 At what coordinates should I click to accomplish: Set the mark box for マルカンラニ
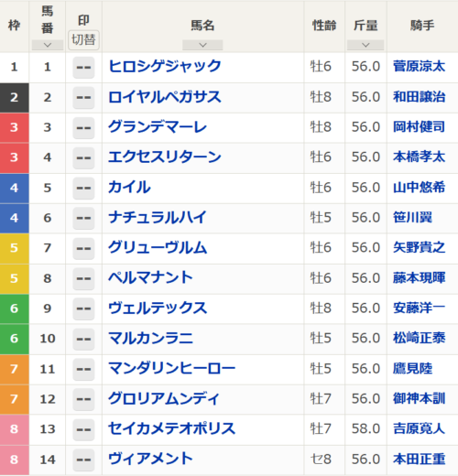pos(83,339)
